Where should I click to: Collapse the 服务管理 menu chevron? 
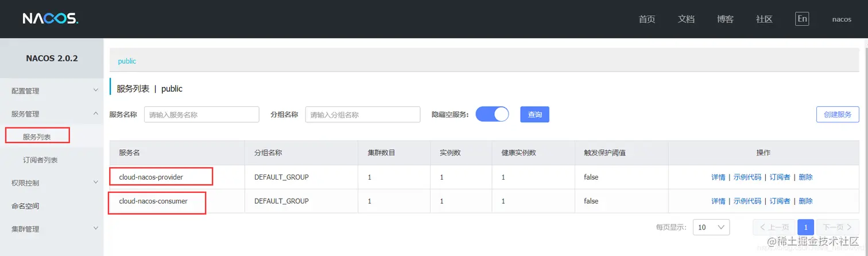(x=96, y=114)
